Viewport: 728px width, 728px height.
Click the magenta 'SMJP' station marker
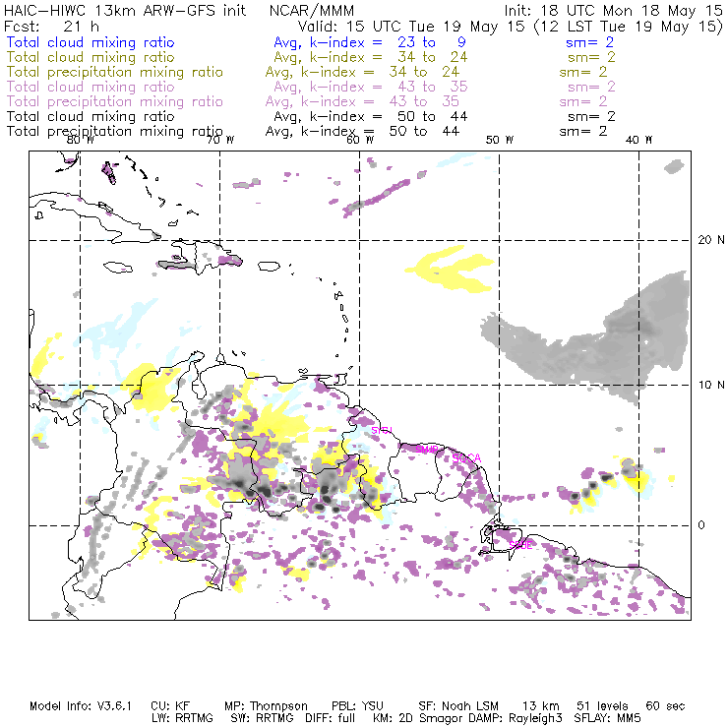click(427, 450)
